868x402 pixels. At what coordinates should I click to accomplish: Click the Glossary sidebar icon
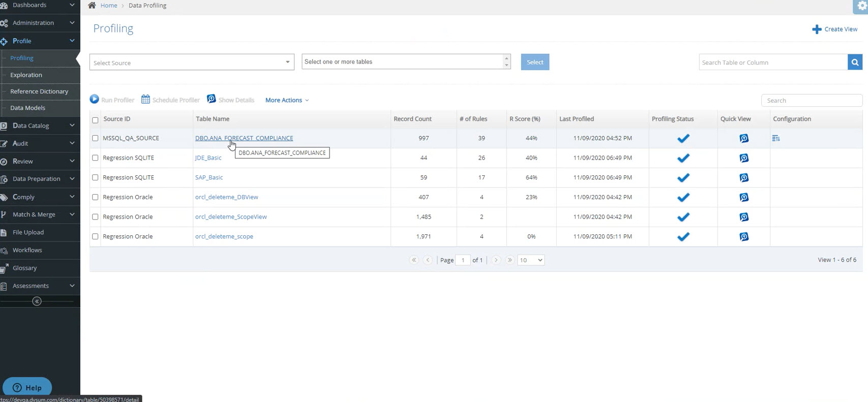click(x=4, y=268)
